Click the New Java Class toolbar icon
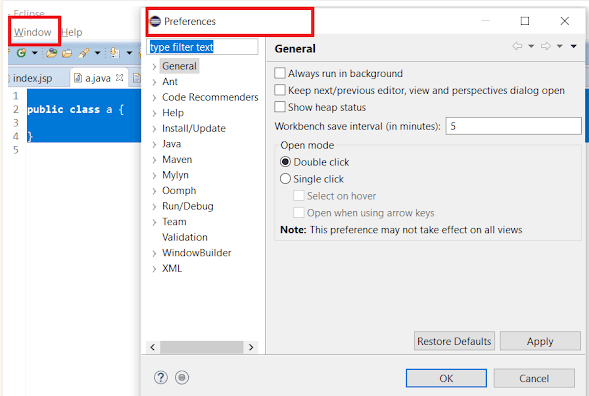 (x=21, y=53)
